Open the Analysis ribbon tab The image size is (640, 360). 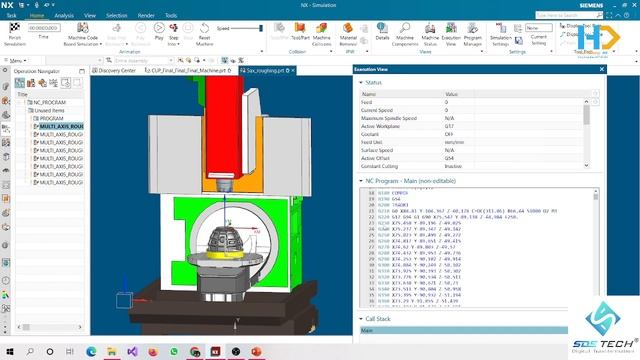[64, 16]
